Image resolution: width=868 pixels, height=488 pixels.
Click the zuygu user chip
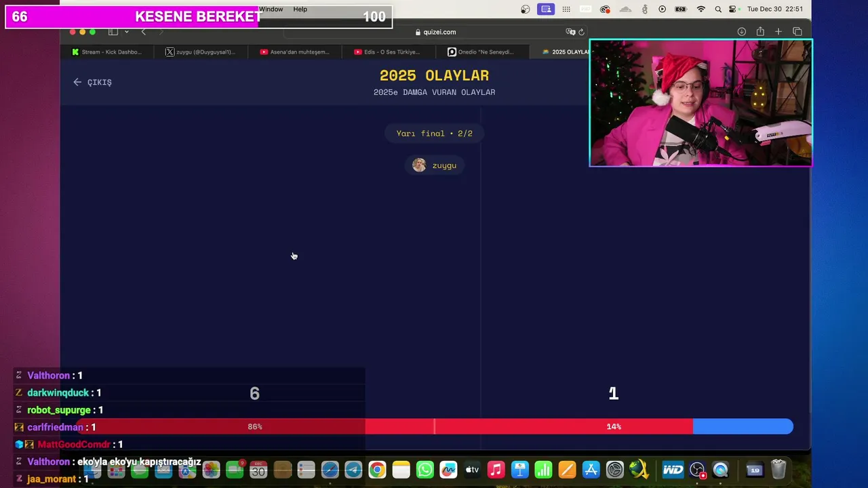tap(435, 165)
